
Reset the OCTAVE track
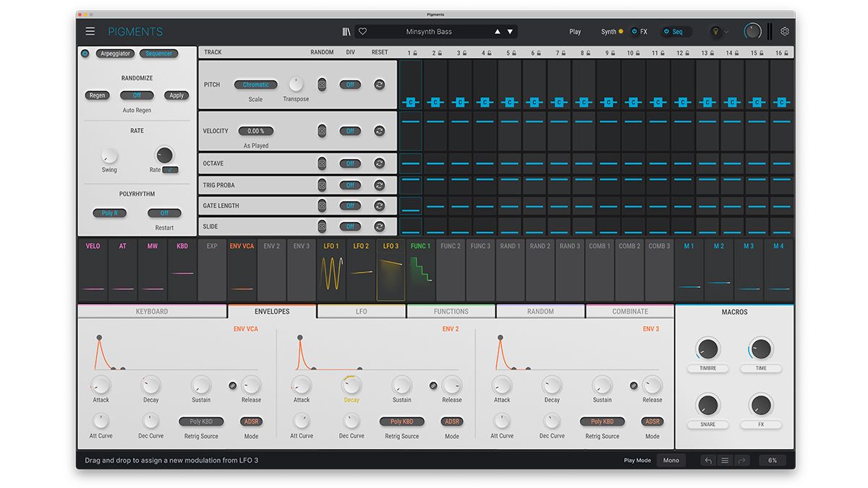[x=379, y=163]
